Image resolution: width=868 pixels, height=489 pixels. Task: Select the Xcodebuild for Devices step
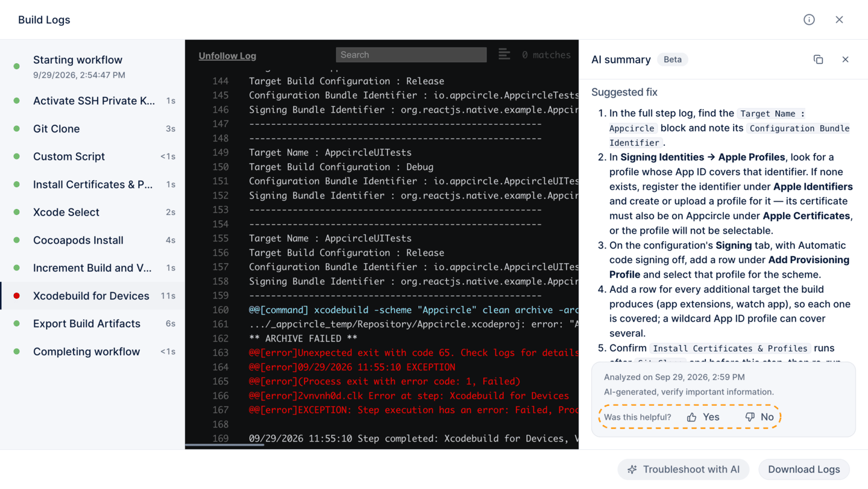[x=92, y=296]
